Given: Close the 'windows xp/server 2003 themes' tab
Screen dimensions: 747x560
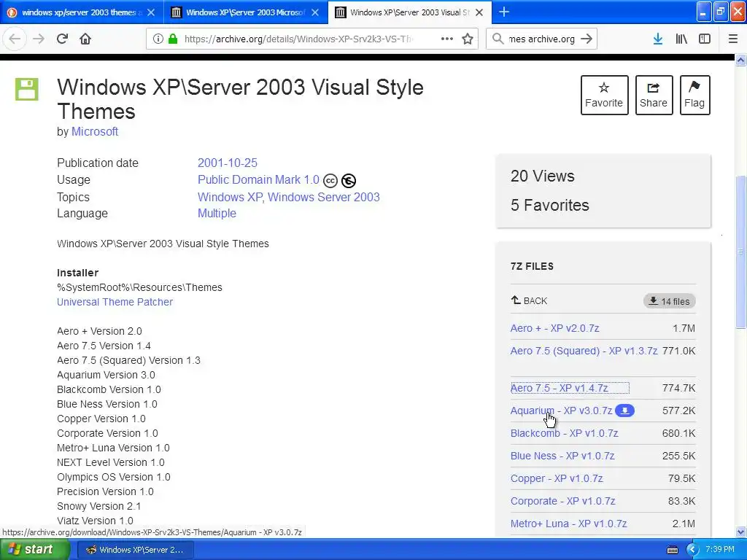Looking at the screenshot, I should point(151,12).
